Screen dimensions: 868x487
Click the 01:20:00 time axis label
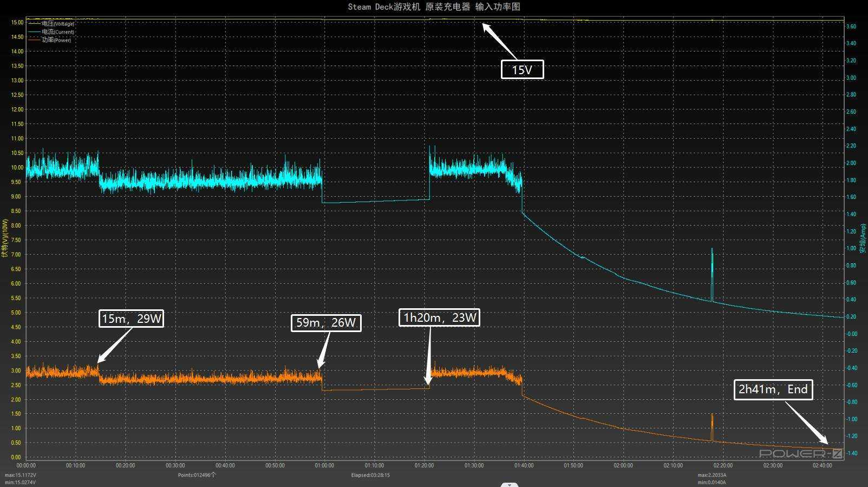[424, 465]
